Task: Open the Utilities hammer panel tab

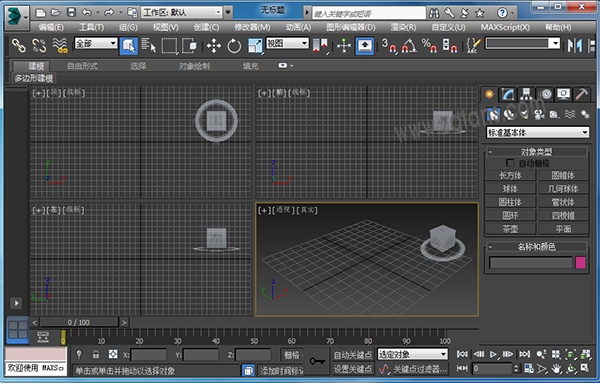Action: pos(582,95)
